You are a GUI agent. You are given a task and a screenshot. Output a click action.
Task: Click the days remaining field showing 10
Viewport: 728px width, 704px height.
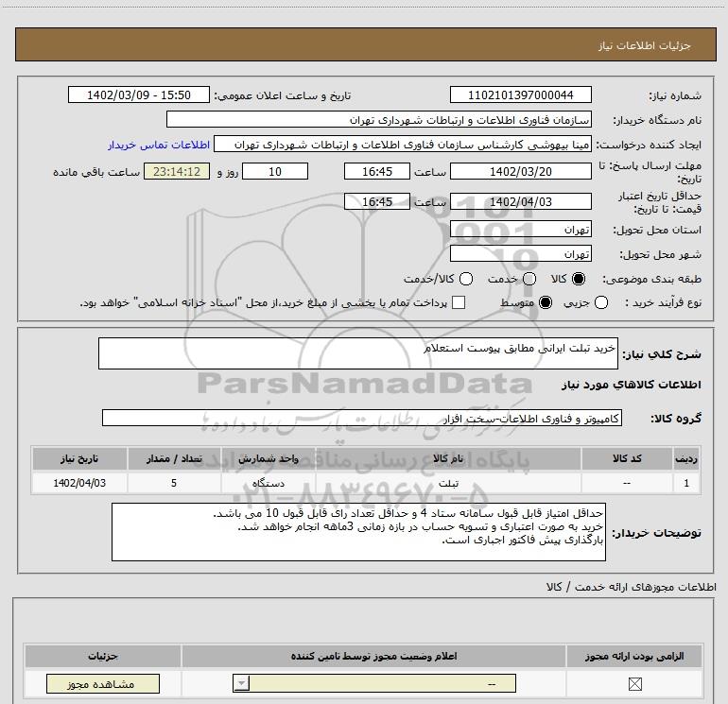pyautogui.click(x=275, y=171)
